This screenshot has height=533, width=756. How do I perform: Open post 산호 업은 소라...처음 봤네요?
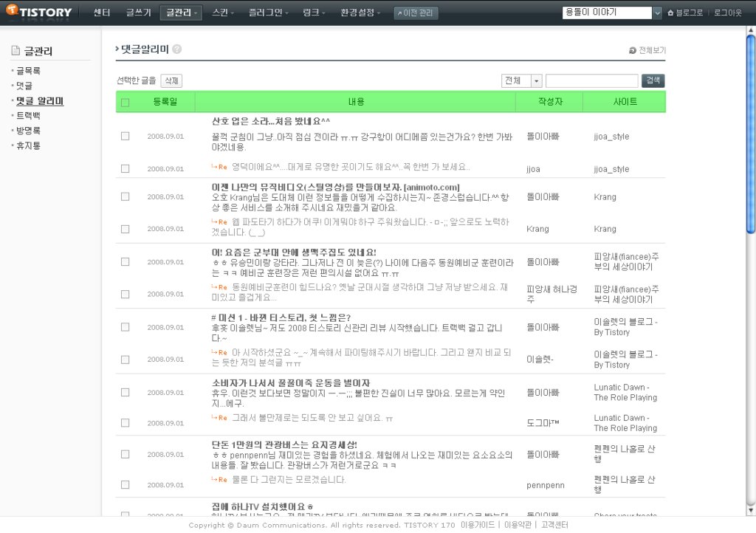(x=271, y=121)
